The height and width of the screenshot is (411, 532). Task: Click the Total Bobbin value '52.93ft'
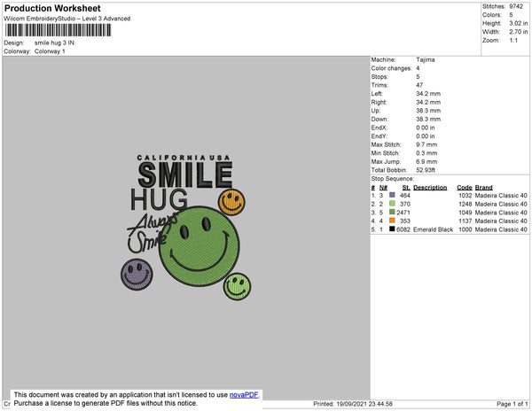tap(426, 170)
